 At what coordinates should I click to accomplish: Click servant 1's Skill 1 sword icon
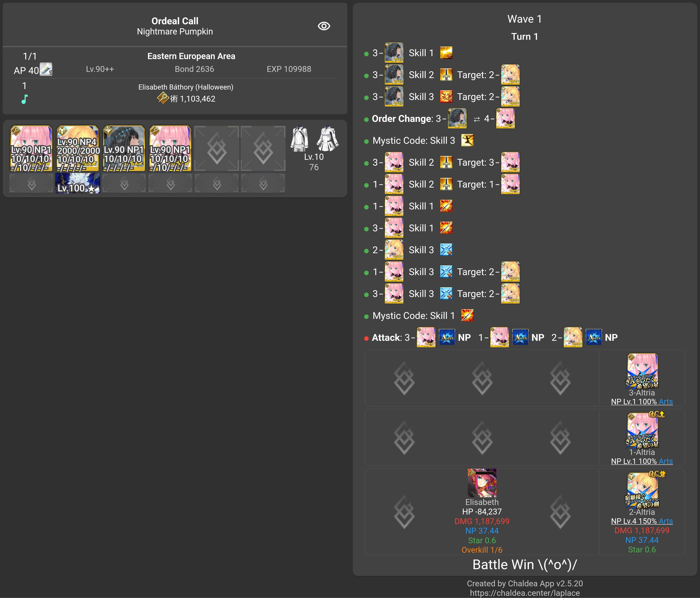(x=446, y=206)
